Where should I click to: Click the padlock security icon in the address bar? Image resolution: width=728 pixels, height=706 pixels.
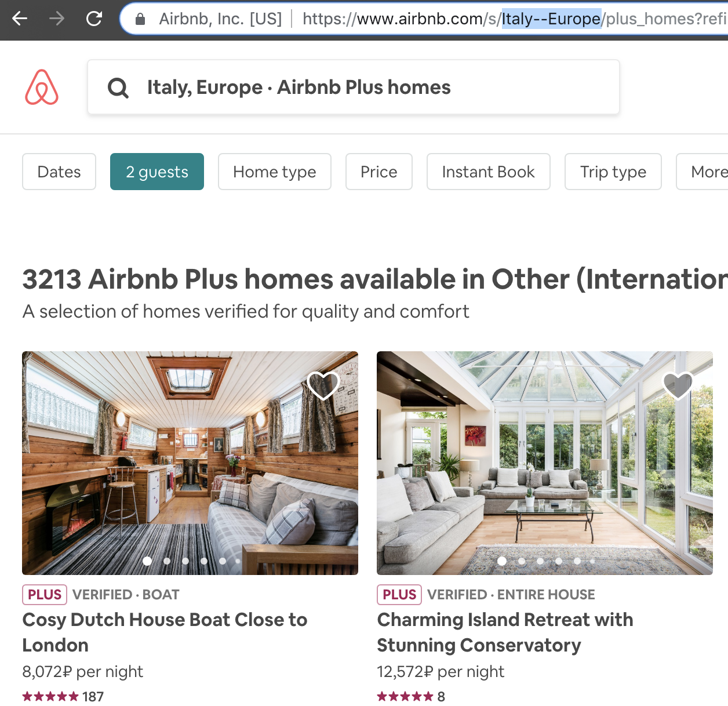(x=140, y=19)
